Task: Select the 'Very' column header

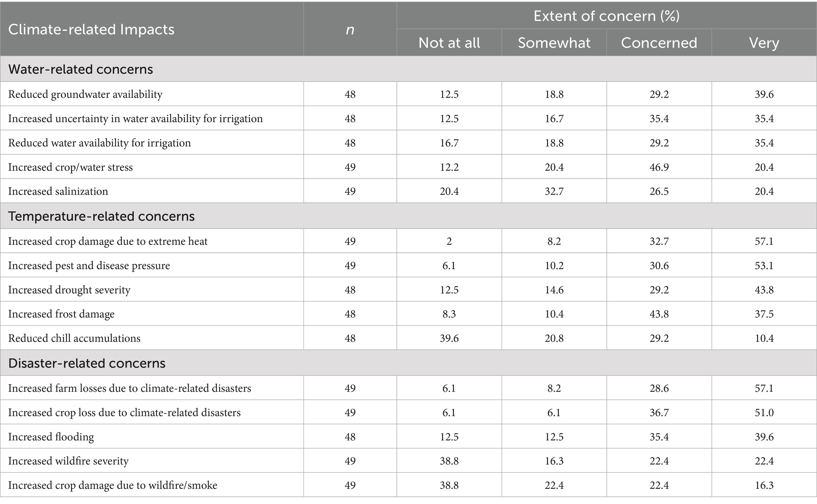Action: pos(764,43)
